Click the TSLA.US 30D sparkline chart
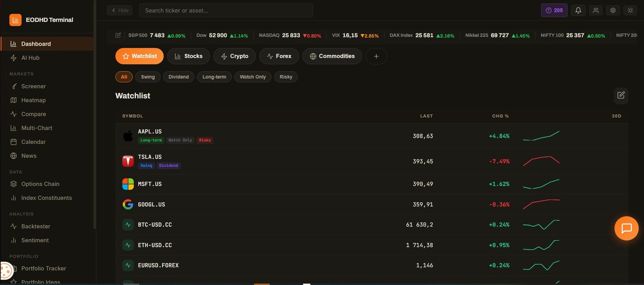The height and width of the screenshot is (285, 644). (541, 161)
